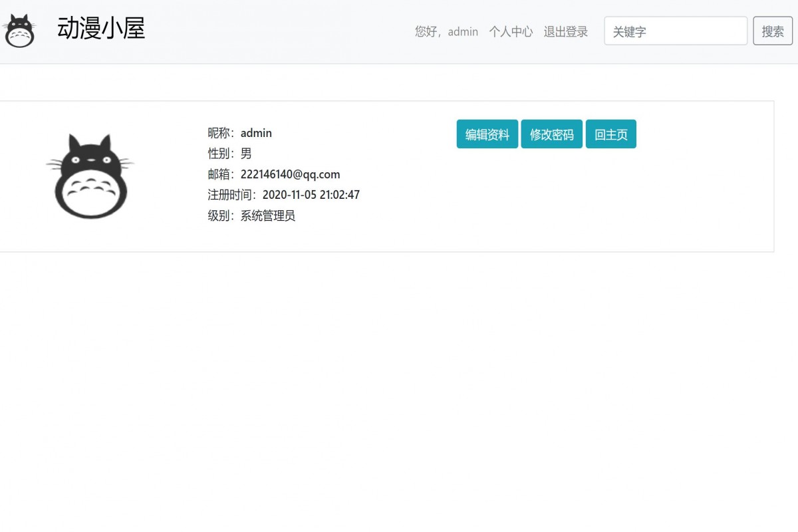Click the gender 男 value

point(245,154)
